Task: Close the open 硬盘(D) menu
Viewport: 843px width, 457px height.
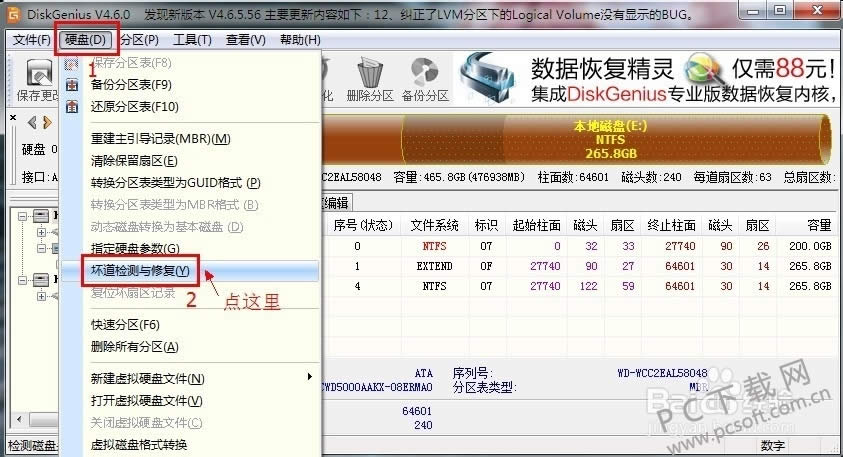Action: click(85, 40)
